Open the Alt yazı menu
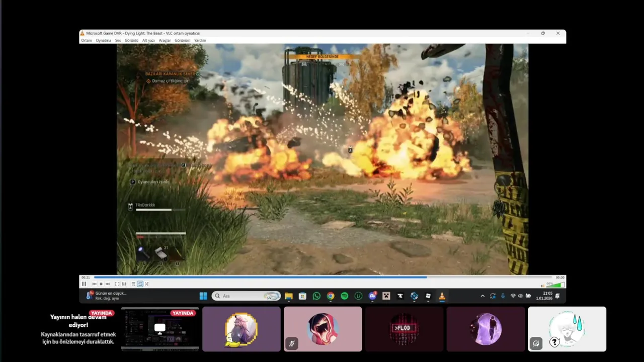Image resolution: width=644 pixels, height=362 pixels. (x=148, y=40)
